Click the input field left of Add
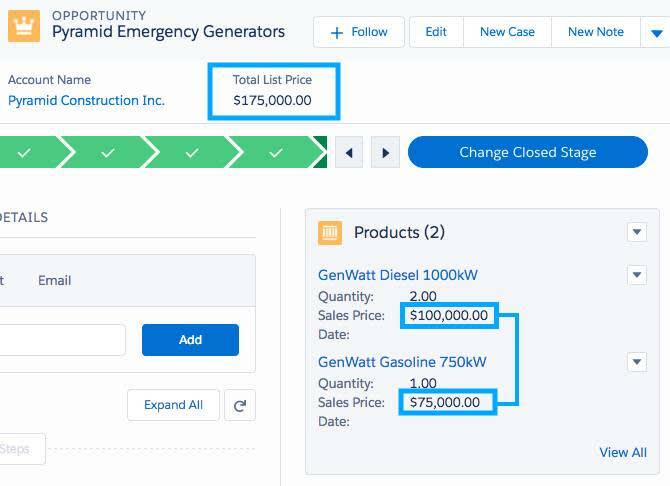 pyautogui.click(x=62, y=340)
